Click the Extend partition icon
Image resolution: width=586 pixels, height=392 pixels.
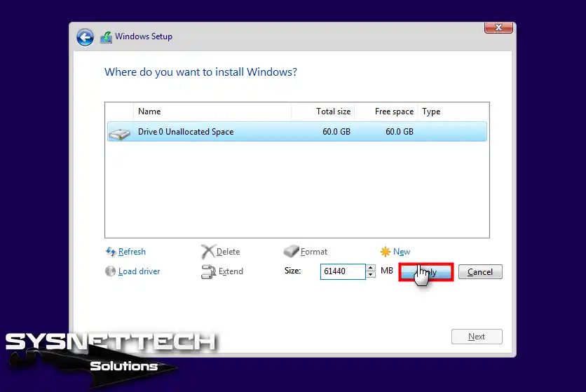click(x=207, y=271)
